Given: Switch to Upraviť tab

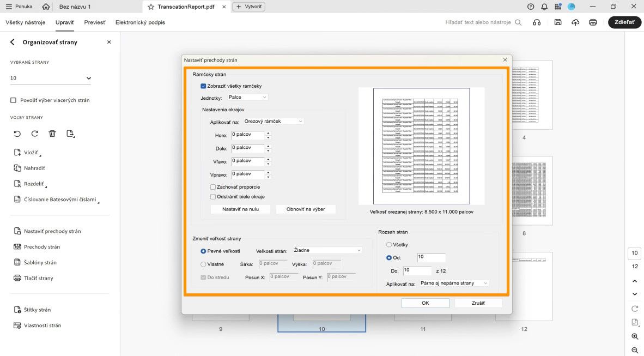Looking at the screenshot, I should coord(64,22).
